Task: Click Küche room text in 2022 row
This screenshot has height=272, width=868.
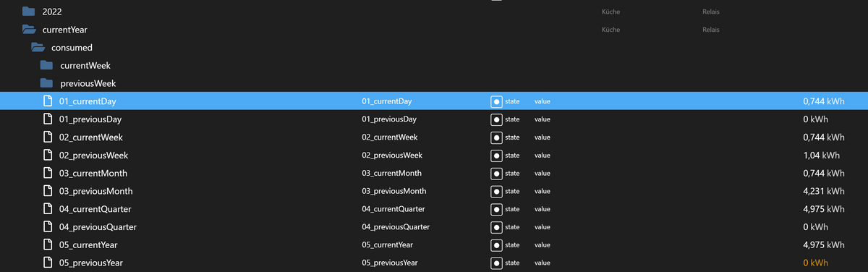Action: tap(610, 12)
